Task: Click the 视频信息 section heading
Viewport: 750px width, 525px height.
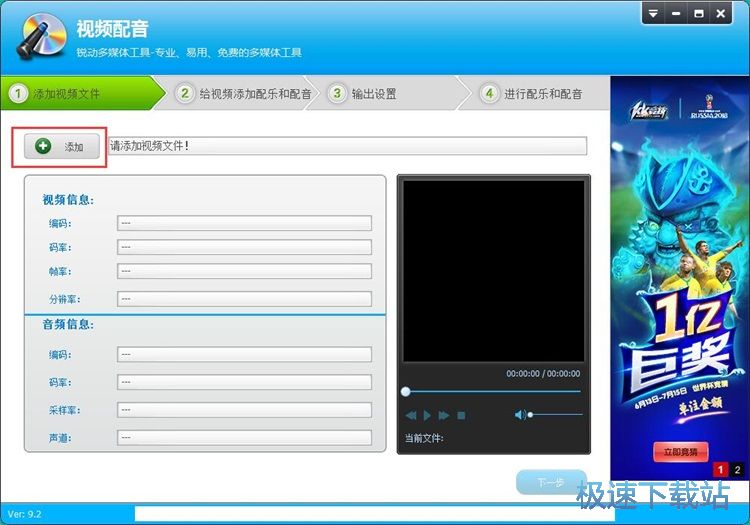Action: pyautogui.click(x=68, y=200)
